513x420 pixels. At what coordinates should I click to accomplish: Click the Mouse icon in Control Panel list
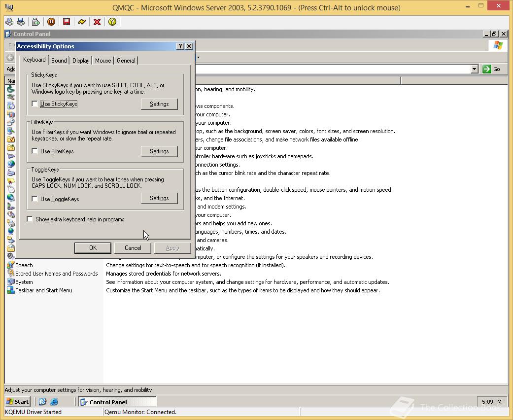(x=11, y=189)
